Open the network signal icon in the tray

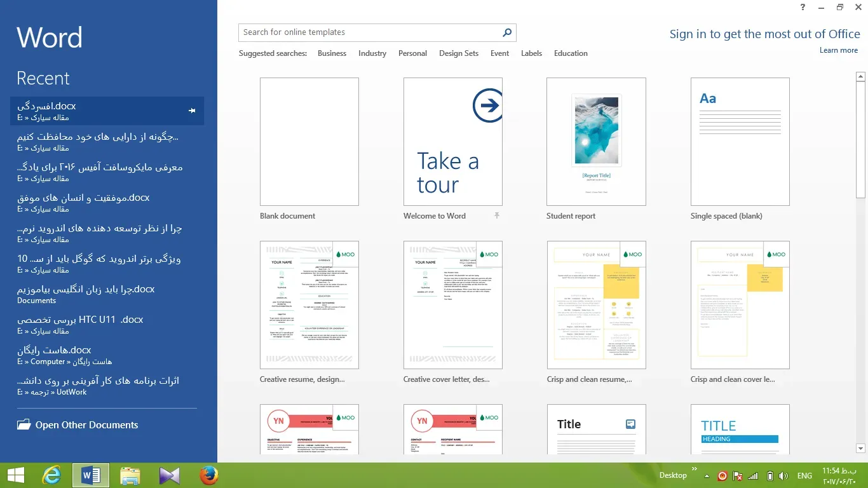pyautogui.click(x=753, y=476)
